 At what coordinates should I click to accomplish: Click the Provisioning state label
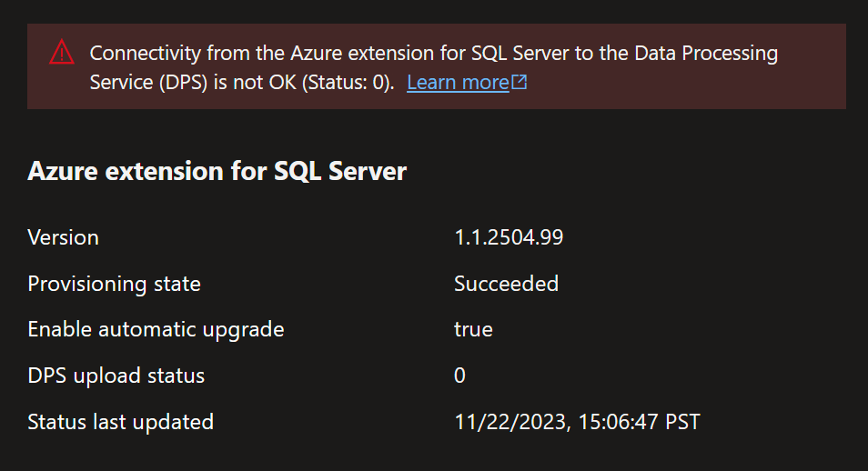coord(114,284)
